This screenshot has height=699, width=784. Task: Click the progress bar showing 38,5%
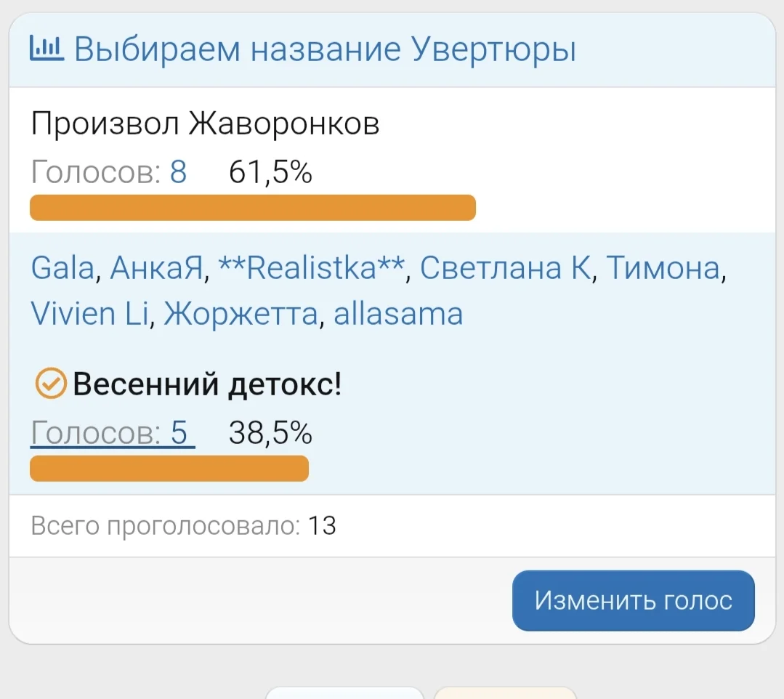click(x=169, y=468)
